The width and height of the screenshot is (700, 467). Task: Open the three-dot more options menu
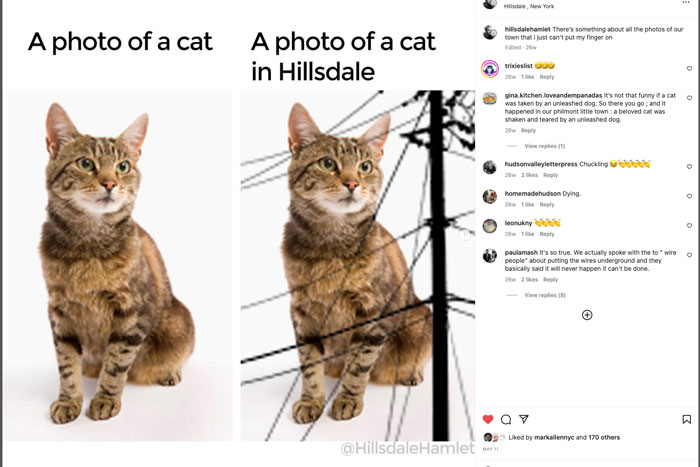[x=686, y=3]
